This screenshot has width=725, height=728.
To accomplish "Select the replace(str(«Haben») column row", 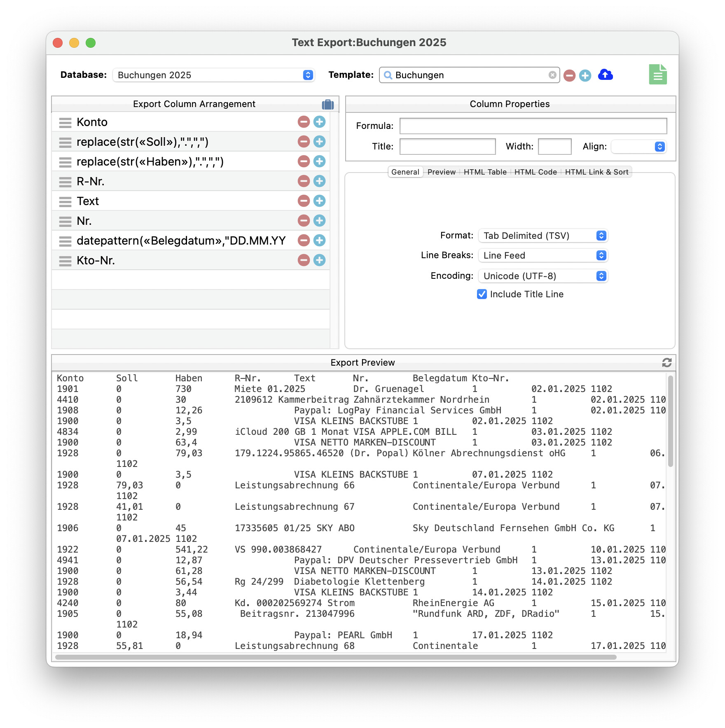I will coord(190,161).
